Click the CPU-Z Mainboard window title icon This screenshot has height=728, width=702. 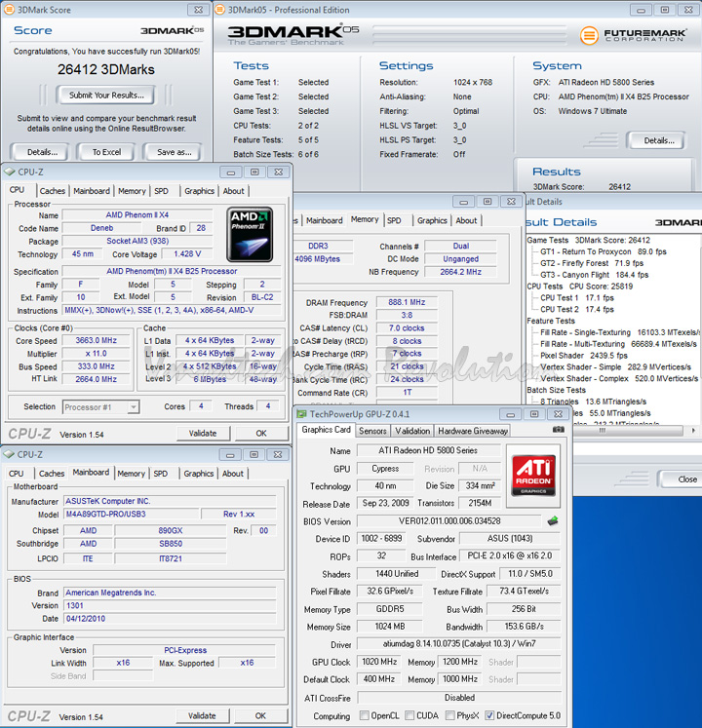click(9, 454)
